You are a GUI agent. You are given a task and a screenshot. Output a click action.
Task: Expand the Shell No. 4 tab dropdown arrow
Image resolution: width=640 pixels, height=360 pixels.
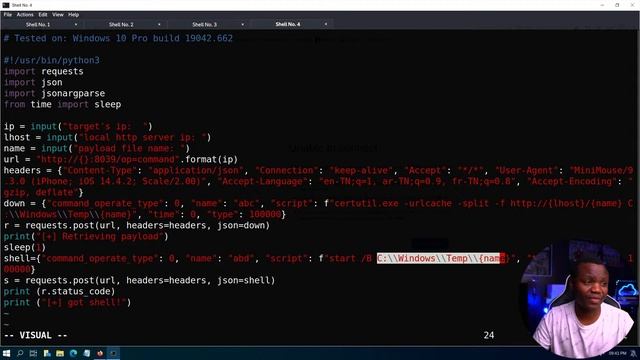click(326, 24)
